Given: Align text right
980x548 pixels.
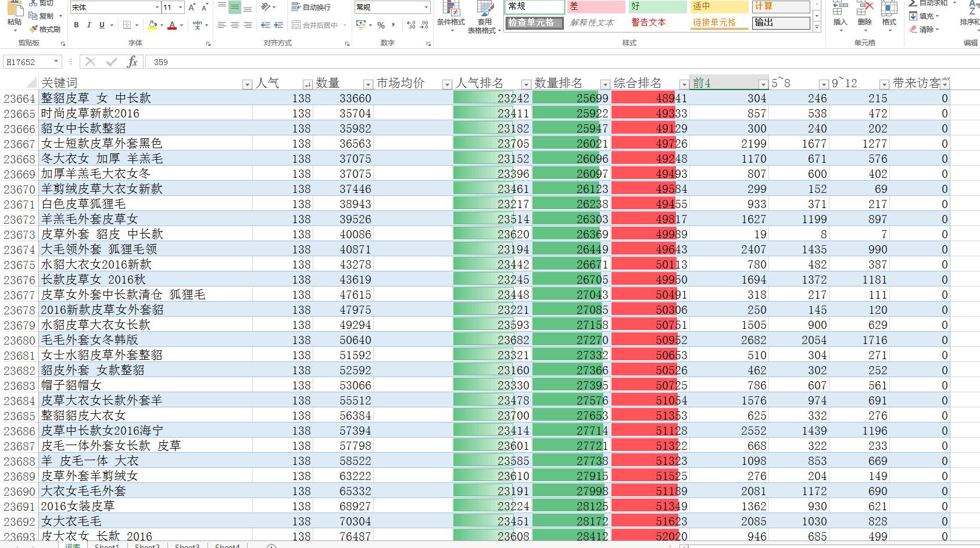Looking at the screenshot, I should pos(248,25).
